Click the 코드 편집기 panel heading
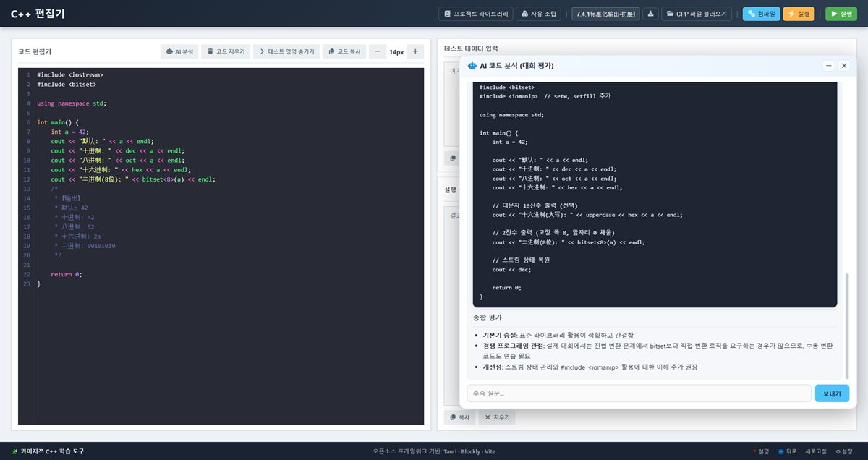 coord(35,52)
